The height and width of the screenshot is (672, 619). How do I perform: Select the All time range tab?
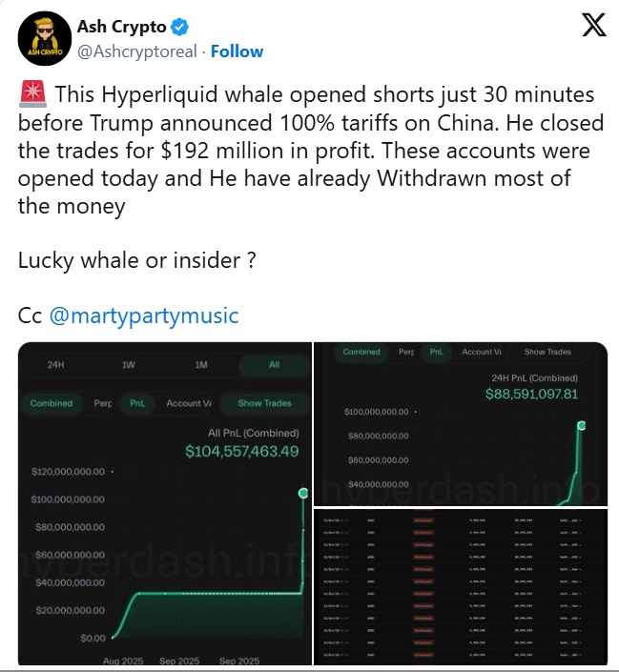[274, 365]
